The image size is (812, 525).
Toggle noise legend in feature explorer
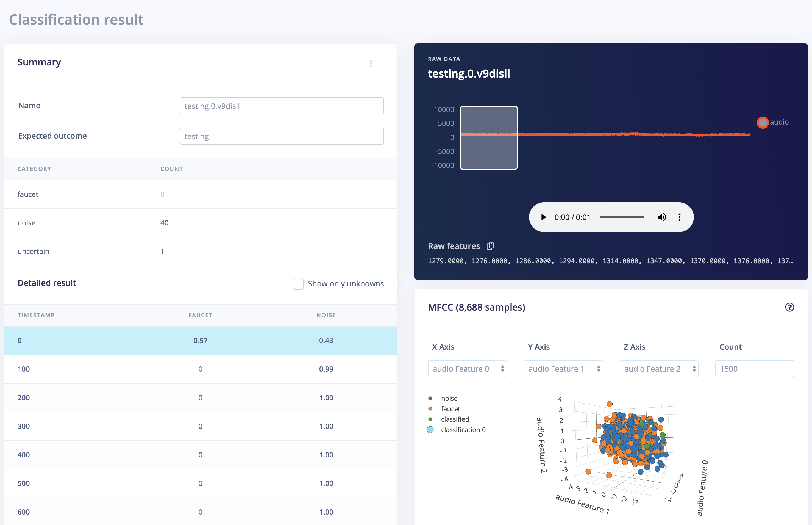430,398
